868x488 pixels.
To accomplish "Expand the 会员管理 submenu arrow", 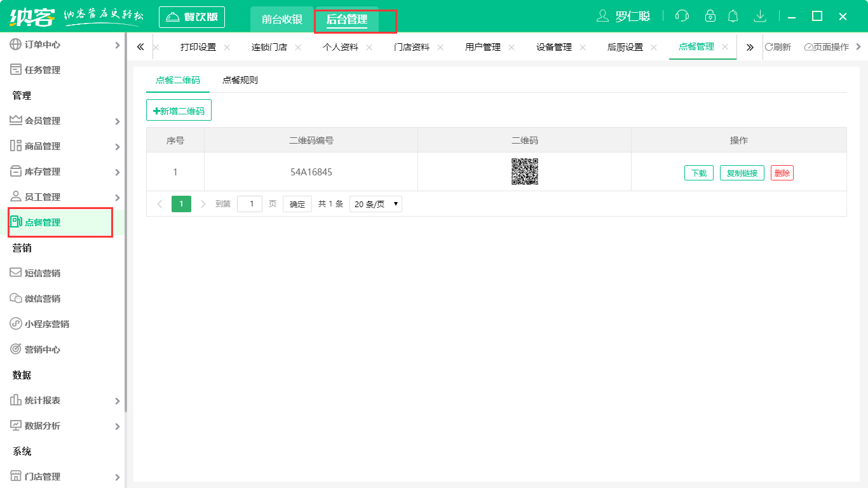I will [118, 121].
